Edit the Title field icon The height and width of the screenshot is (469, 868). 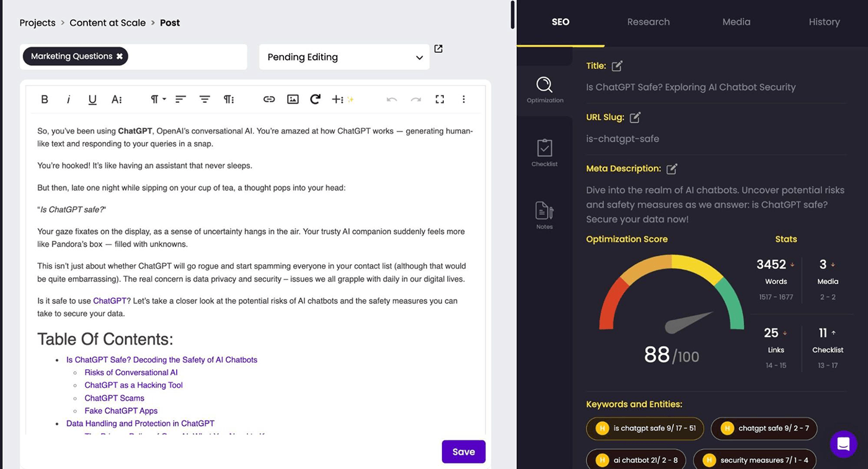617,66
